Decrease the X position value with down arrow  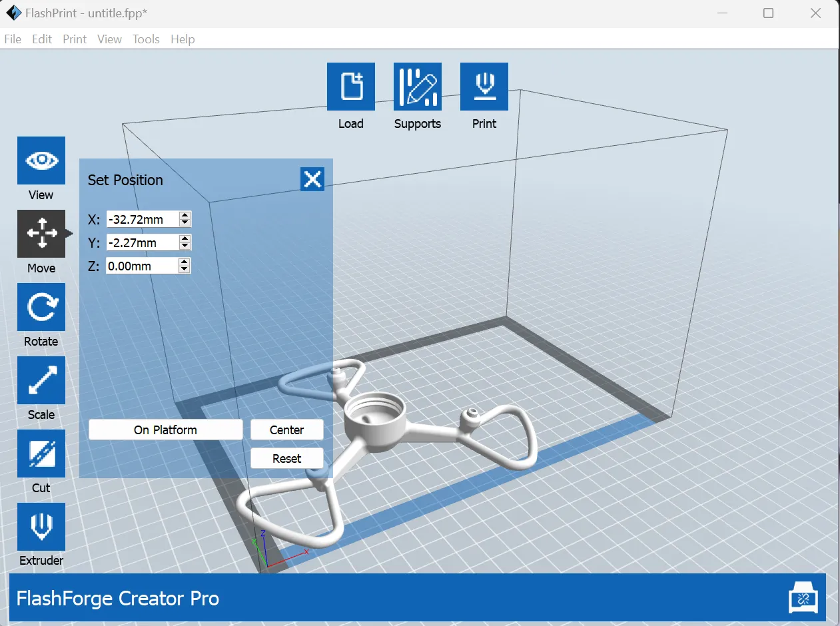tap(185, 223)
